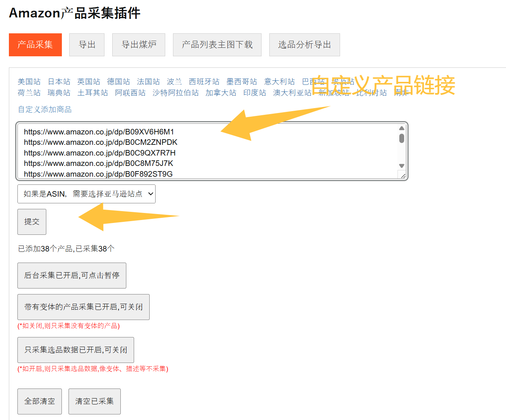Open the 意大利站 link
This screenshot has width=506, height=420.
pos(280,81)
